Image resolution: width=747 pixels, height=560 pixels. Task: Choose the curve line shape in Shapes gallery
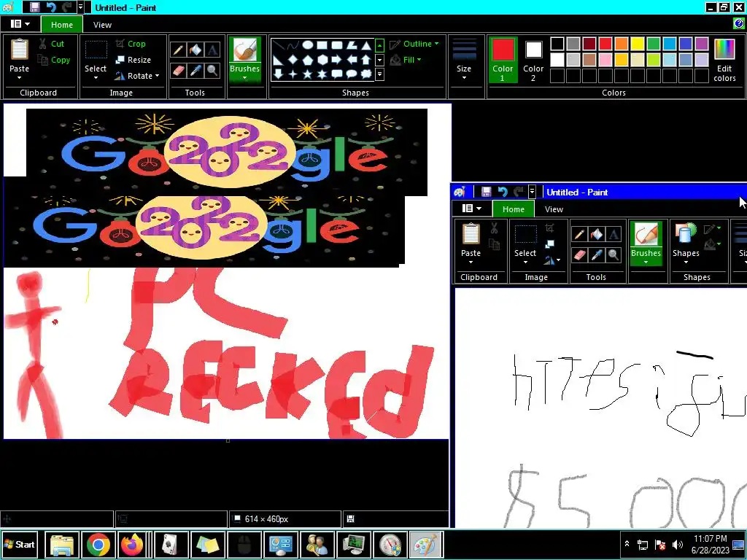point(293,45)
